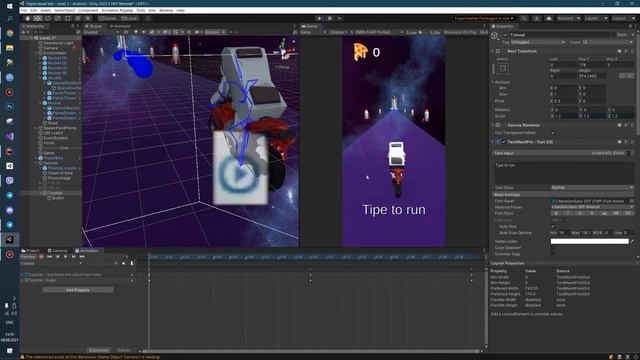Collapse the Environment group in the Hierarchy
640x360 pixels.
[36, 53]
